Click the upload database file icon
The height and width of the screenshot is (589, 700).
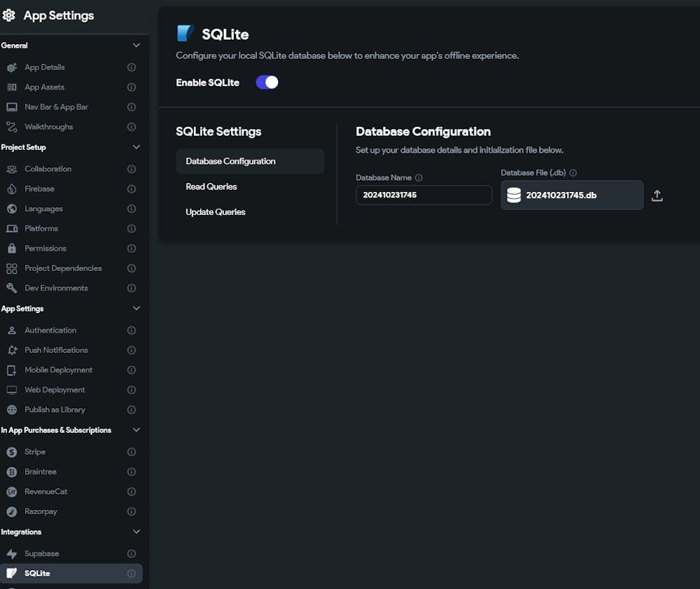(657, 195)
